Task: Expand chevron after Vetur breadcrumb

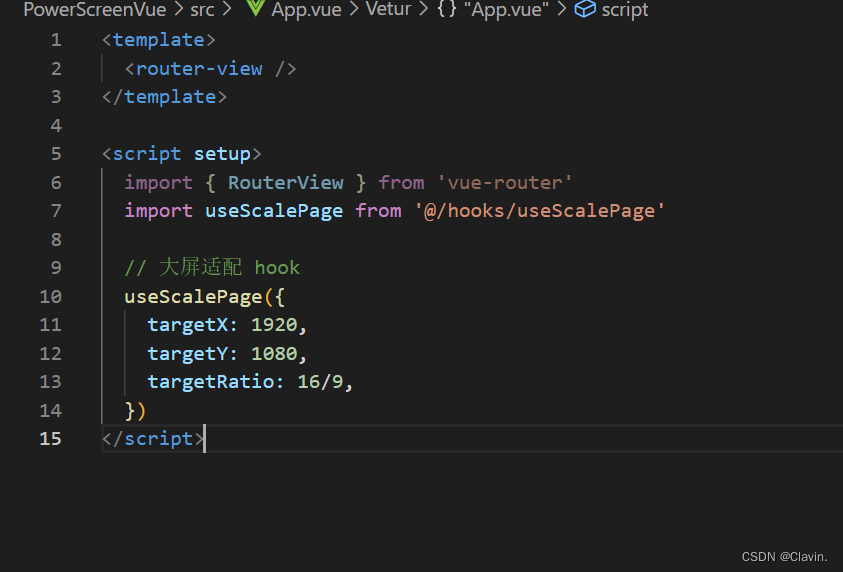Action: [x=424, y=9]
